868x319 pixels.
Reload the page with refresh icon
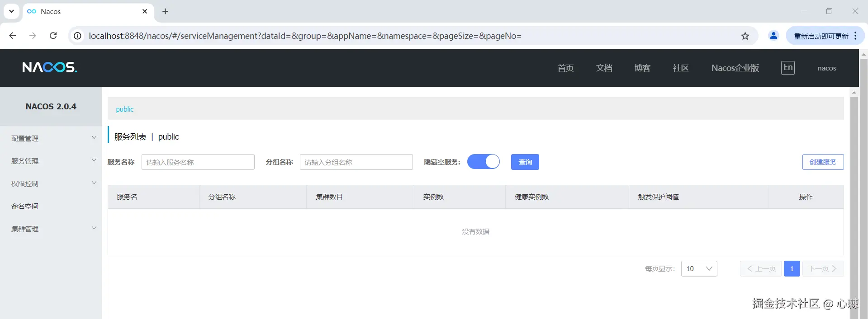(x=53, y=36)
